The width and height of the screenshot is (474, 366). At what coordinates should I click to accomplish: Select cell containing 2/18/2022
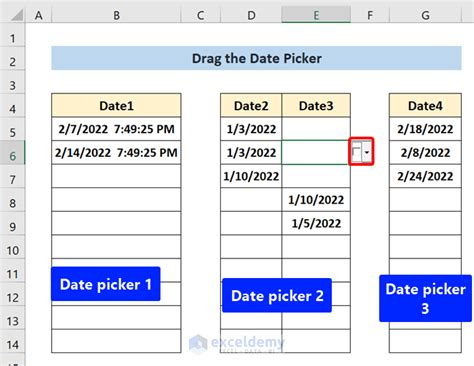pos(425,129)
